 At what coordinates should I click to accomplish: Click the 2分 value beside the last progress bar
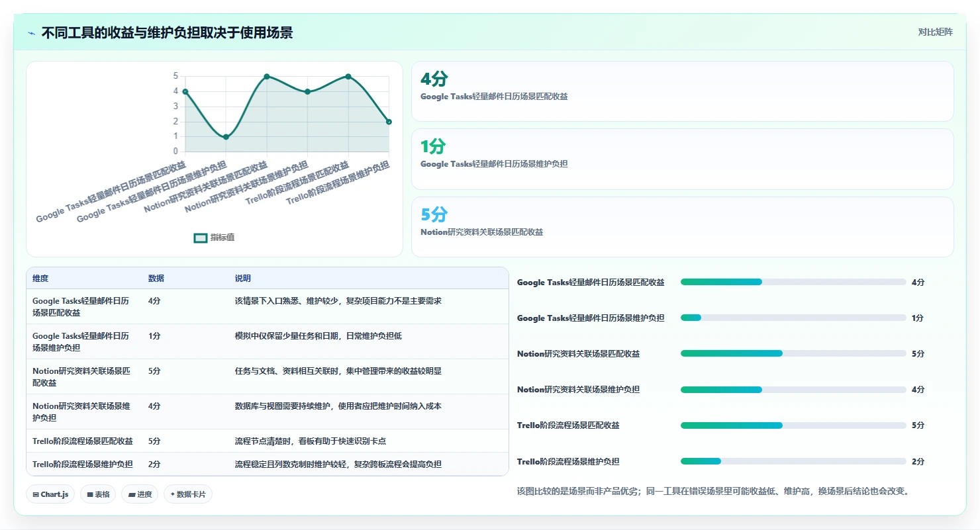pyautogui.click(x=918, y=462)
